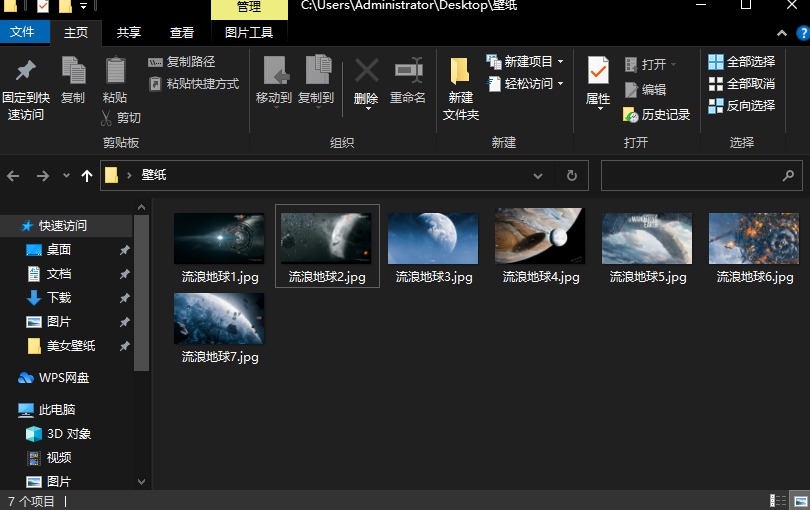Screen dimensions: 810x510
Task: Select Copy path (复制路径)
Action: click(181, 62)
